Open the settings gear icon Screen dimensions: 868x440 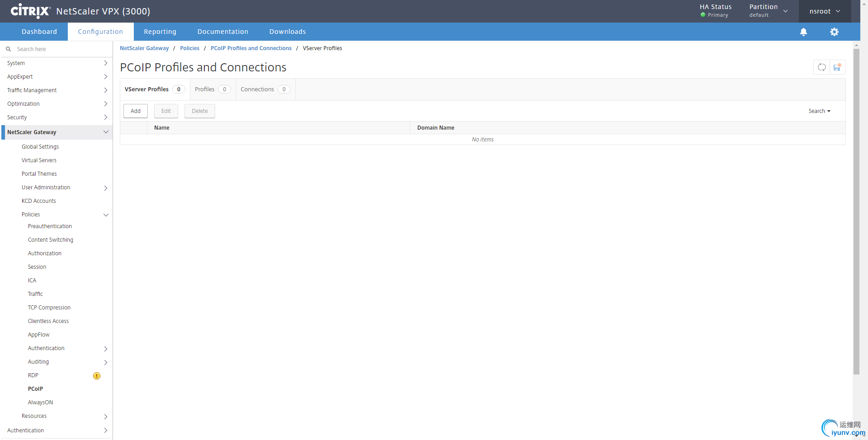[834, 32]
